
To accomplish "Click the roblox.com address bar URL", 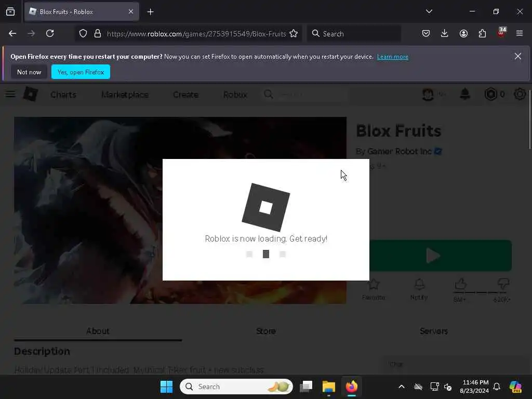I will coord(196,34).
